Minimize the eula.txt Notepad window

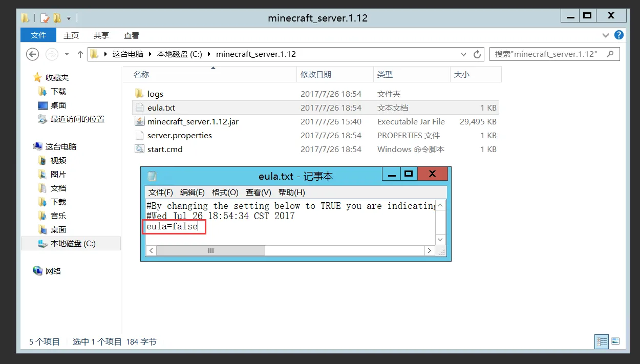(x=392, y=174)
